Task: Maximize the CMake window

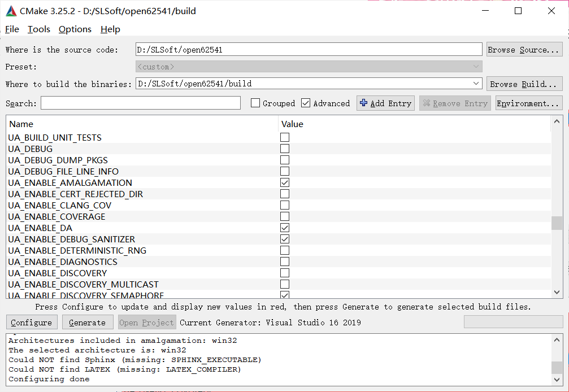Action: point(518,11)
